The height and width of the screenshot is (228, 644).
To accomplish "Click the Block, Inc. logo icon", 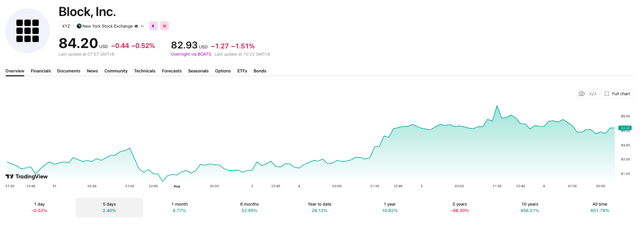I will (x=28, y=31).
